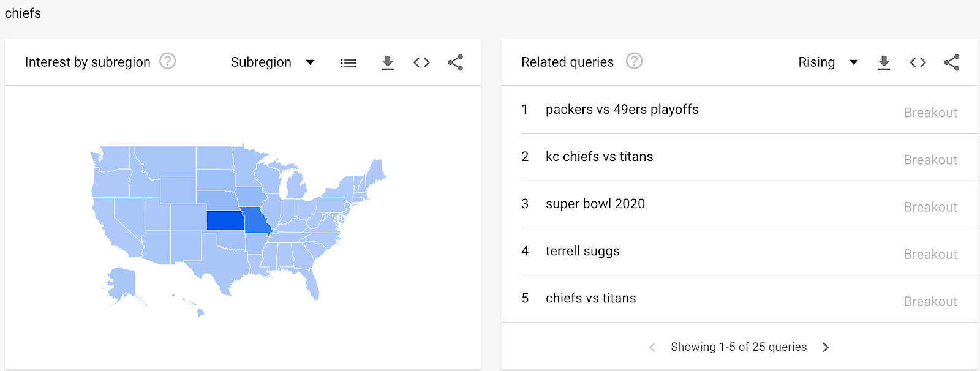Open the 'packers vs 49ers playoffs' query
The image size is (980, 371).
pos(622,110)
